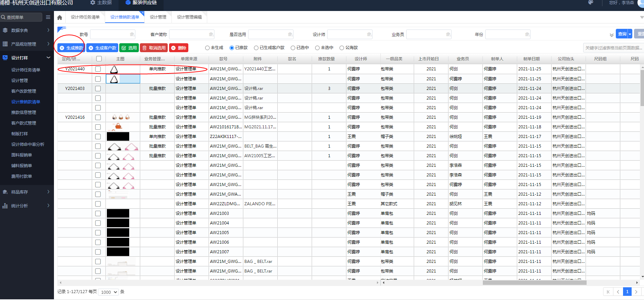Open the lookup icon in the 客户简称 field
The width and height of the screenshot is (644, 301).
point(211,34)
